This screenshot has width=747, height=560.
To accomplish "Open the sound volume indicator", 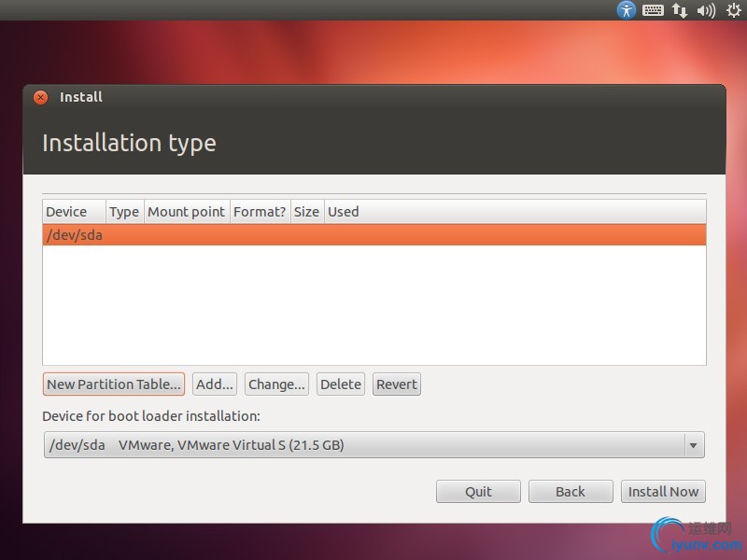I will [x=706, y=10].
